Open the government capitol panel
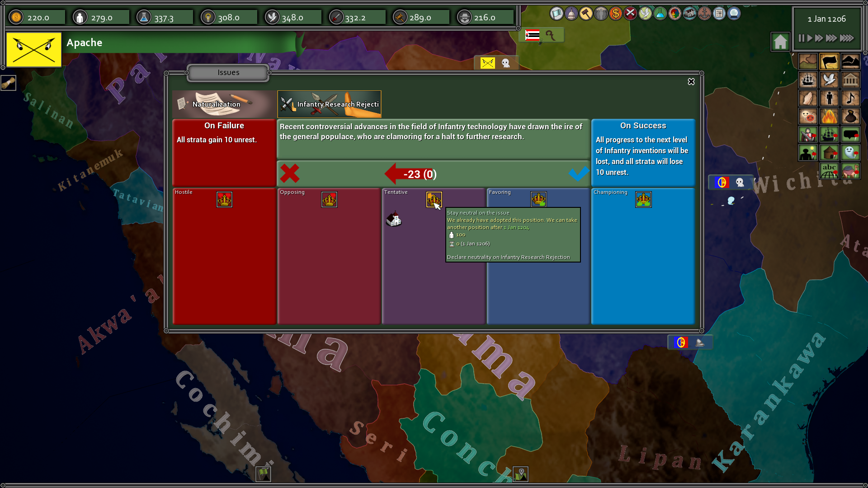This screenshot has width=868, height=488. tap(571, 14)
